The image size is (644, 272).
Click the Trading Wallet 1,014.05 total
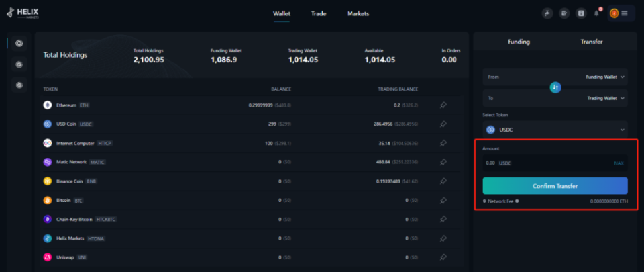(303, 60)
